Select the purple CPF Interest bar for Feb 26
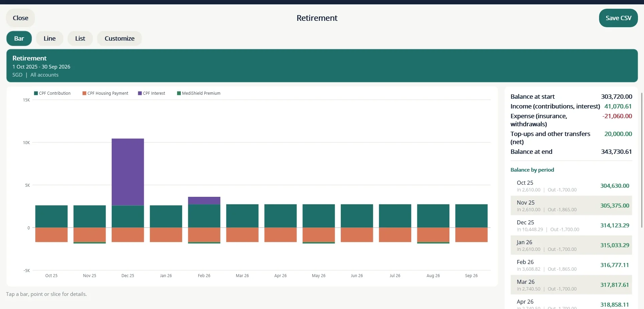Image resolution: width=644 pixels, height=309 pixels. click(x=204, y=201)
